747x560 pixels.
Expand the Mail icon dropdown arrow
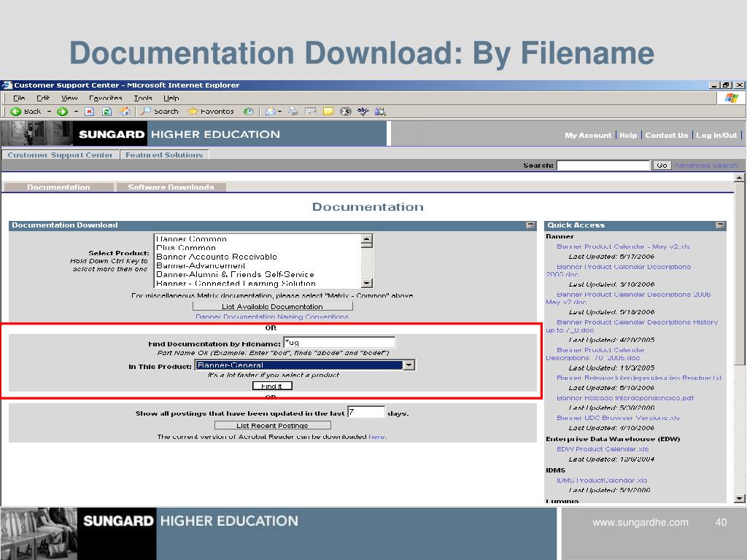click(x=279, y=112)
